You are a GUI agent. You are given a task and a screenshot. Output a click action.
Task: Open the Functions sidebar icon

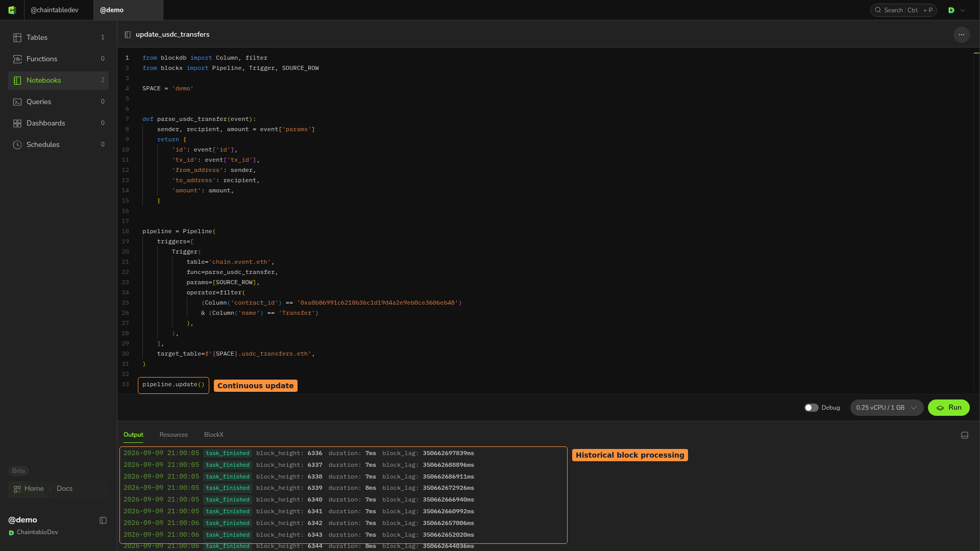(17, 59)
